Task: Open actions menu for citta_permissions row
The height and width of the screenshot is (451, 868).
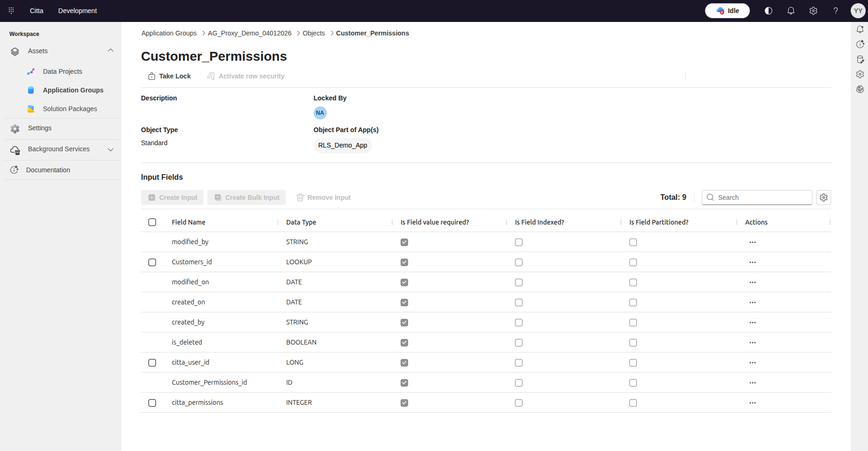Action: tap(752, 403)
